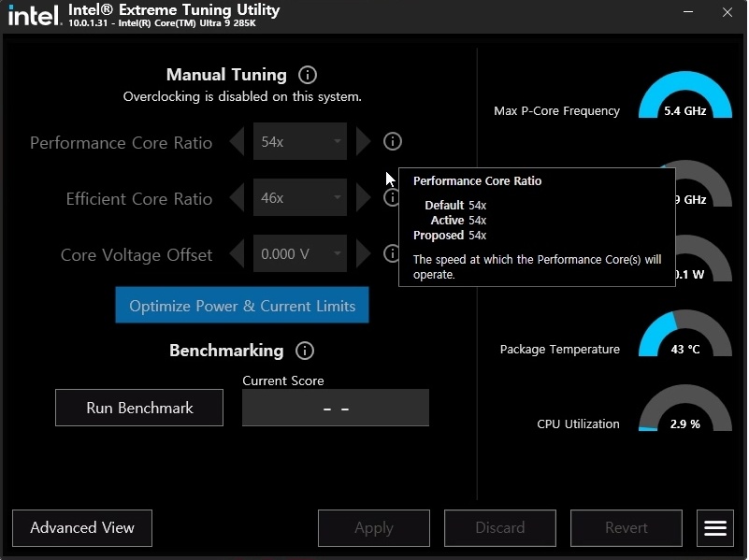
Task: Show the Benchmarking info icon details
Action: [305, 351]
